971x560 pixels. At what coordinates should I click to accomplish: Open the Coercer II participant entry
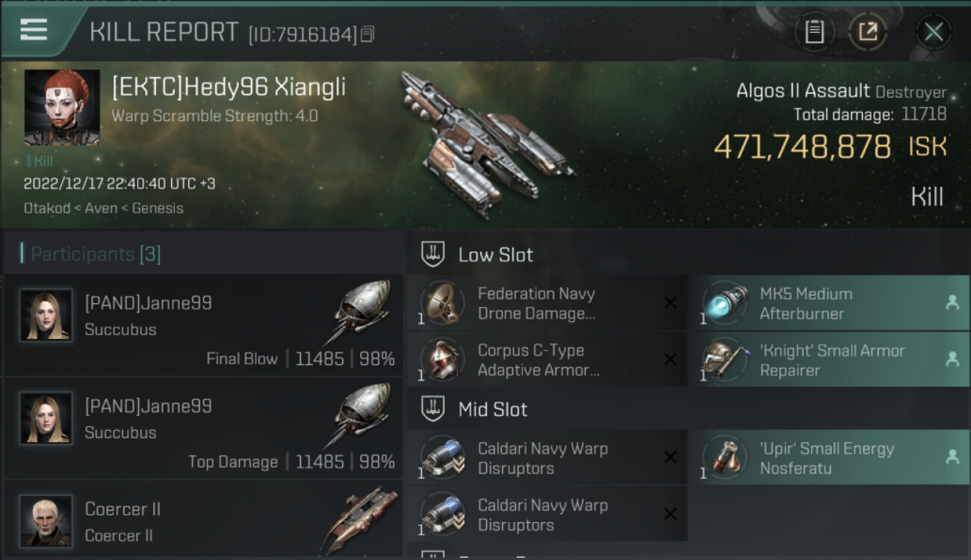(x=203, y=520)
